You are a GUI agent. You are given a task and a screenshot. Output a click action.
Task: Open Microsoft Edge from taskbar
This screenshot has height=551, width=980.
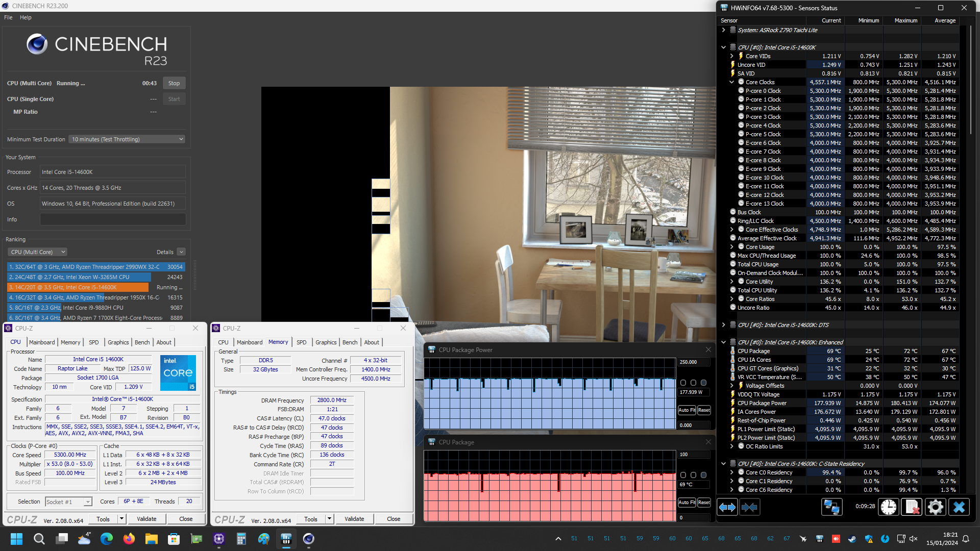[106, 539]
